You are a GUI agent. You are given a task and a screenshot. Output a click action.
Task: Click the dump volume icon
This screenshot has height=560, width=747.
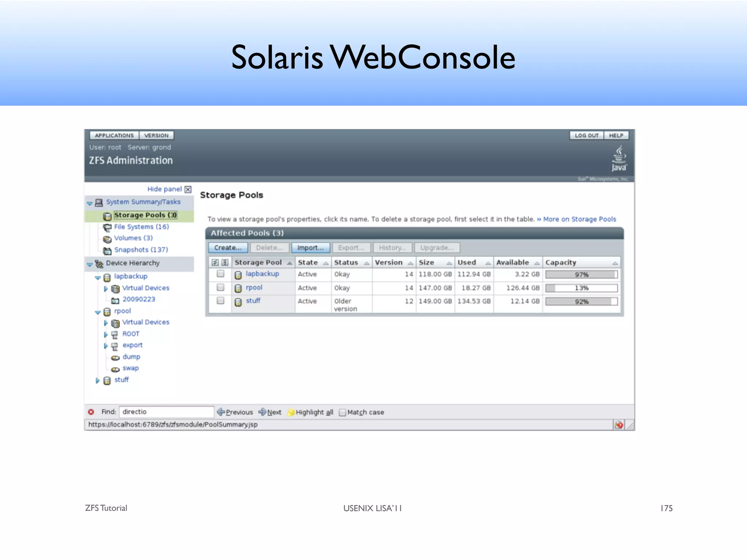[x=115, y=358]
